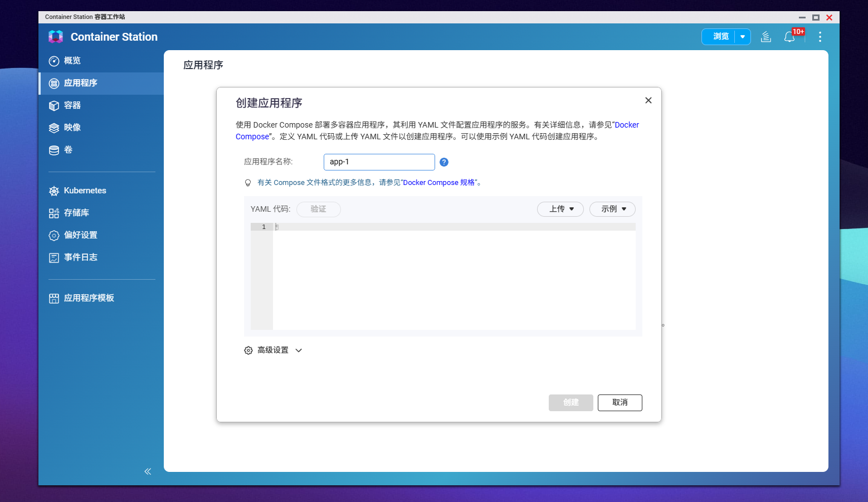Viewport: 868px width, 502px height.
Task: Click the lightbulb tip icon
Action: pyautogui.click(x=248, y=183)
